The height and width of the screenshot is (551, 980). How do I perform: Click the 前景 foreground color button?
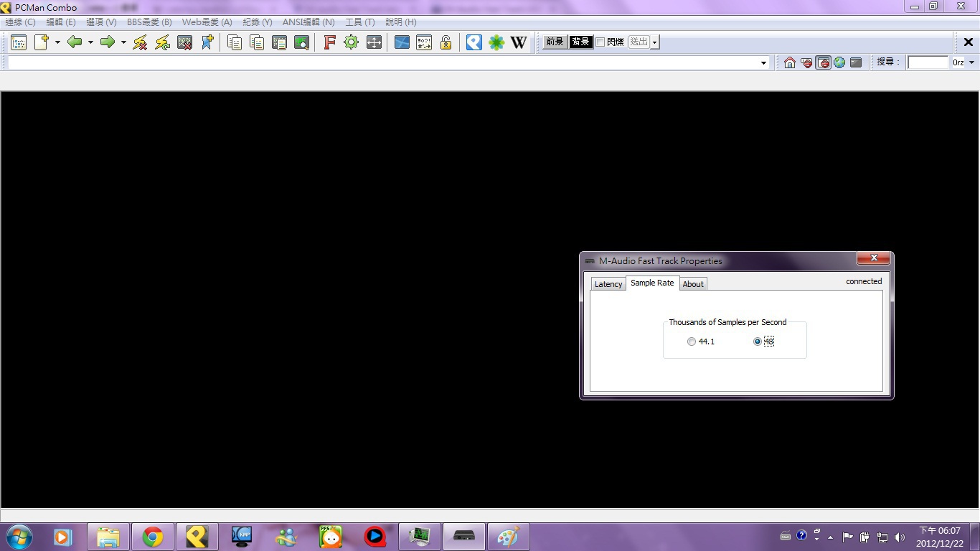point(555,42)
